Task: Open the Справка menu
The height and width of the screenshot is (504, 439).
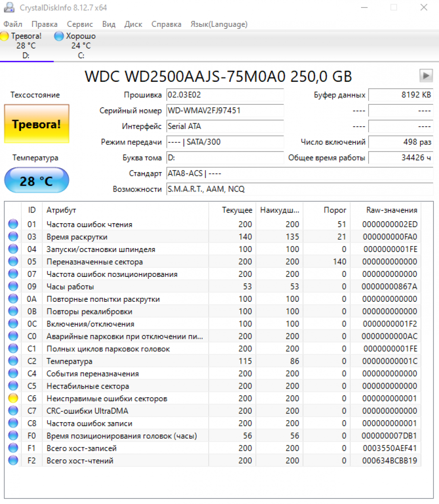Action: pos(166,24)
